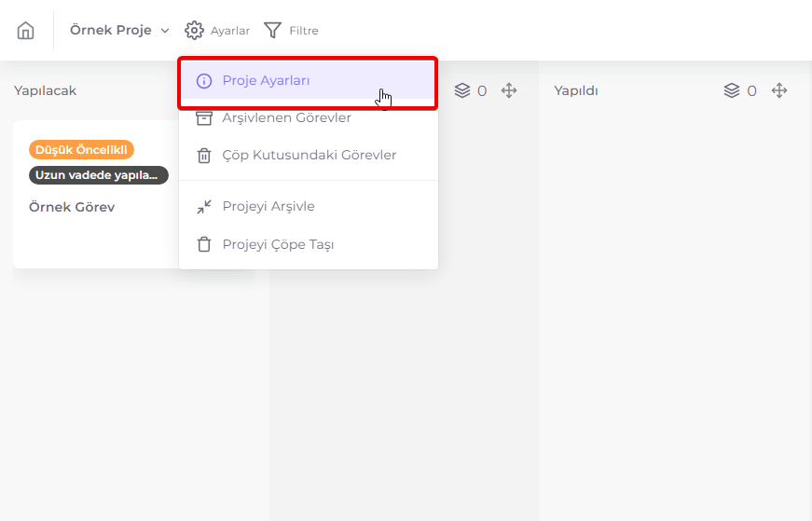
Task: Click the Projeyi Arşivle shrink arrows icon
Action: [x=204, y=207]
